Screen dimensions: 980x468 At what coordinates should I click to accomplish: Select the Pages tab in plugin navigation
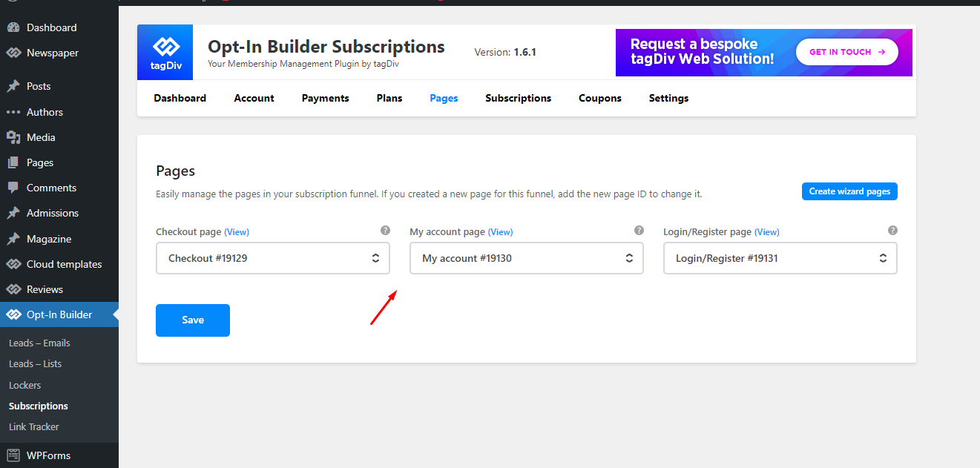(x=444, y=98)
